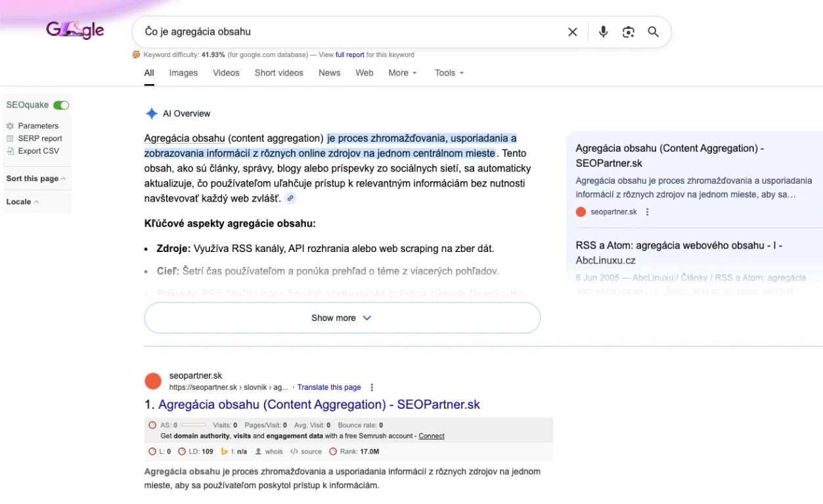Switch to the Images tab
This screenshot has height=504, width=823.
[183, 73]
